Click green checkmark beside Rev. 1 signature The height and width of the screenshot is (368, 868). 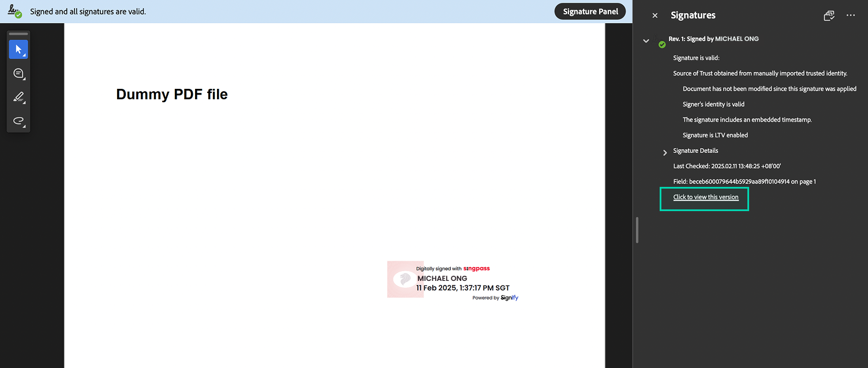(x=662, y=44)
